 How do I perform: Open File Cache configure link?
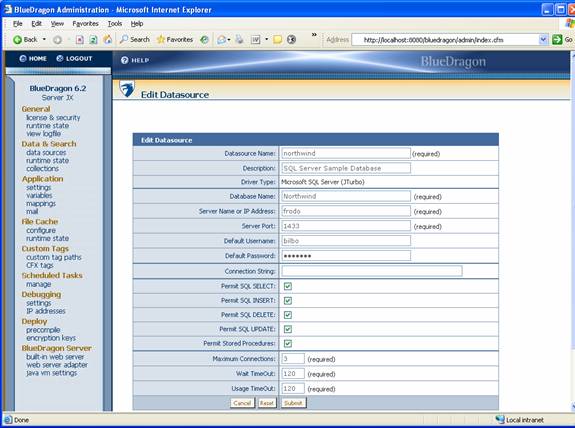(41, 230)
